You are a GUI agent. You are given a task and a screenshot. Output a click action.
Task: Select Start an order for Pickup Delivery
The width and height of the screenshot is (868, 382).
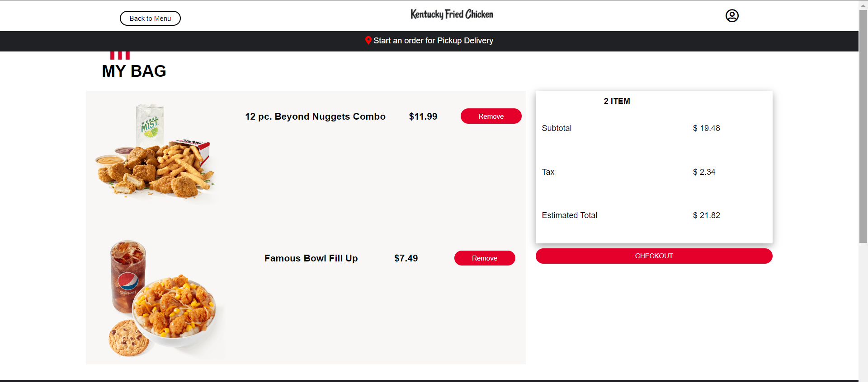pos(433,41)
